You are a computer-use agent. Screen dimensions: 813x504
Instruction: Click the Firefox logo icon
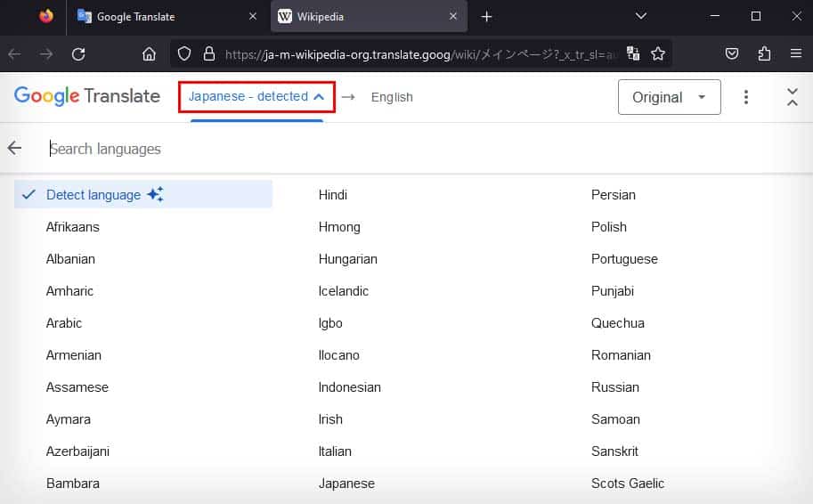46,16
